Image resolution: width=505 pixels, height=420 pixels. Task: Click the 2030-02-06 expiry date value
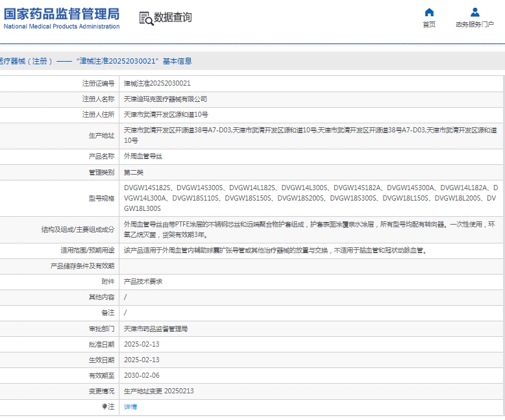[x=142, y=375]
